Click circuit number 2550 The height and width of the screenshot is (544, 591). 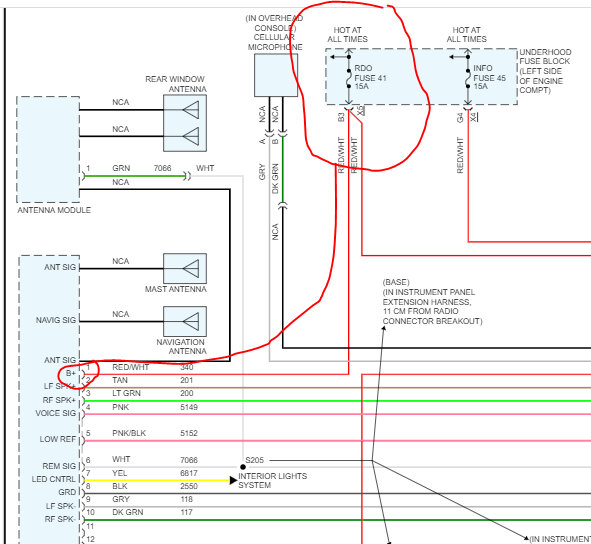tap(189, 486)
